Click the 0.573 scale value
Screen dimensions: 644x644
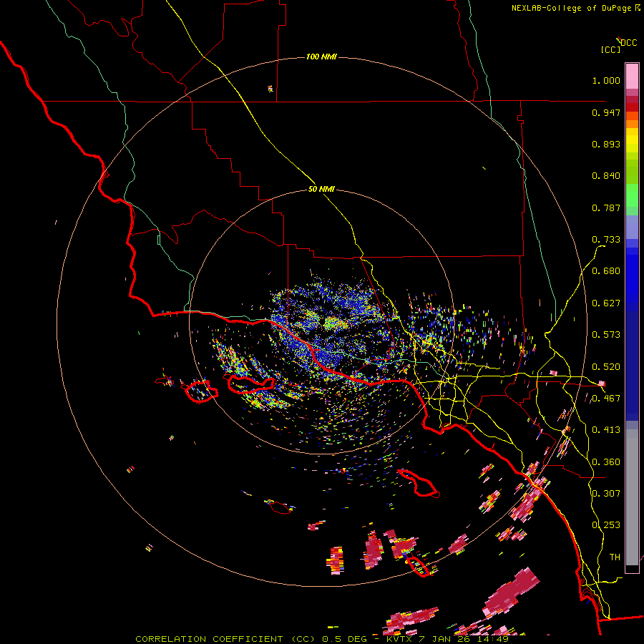tap(606, 335)
